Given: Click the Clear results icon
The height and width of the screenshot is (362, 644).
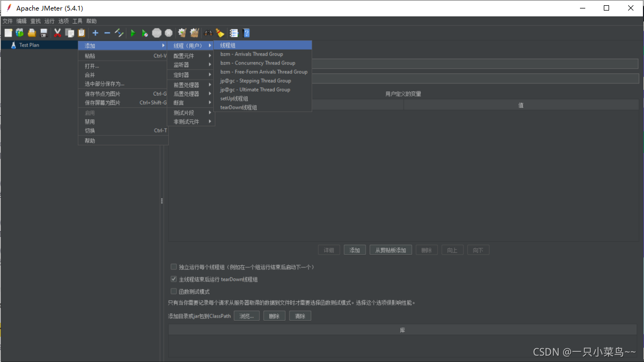Looking at the screenshot, I should pos(182,33).
